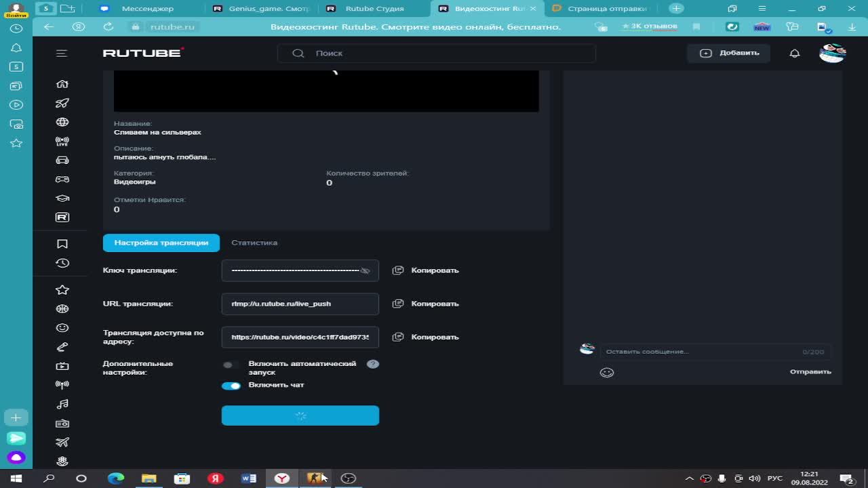Switch to the 'Rutube Студия' browser tab

pyautogui.click(x=374, y=9)
